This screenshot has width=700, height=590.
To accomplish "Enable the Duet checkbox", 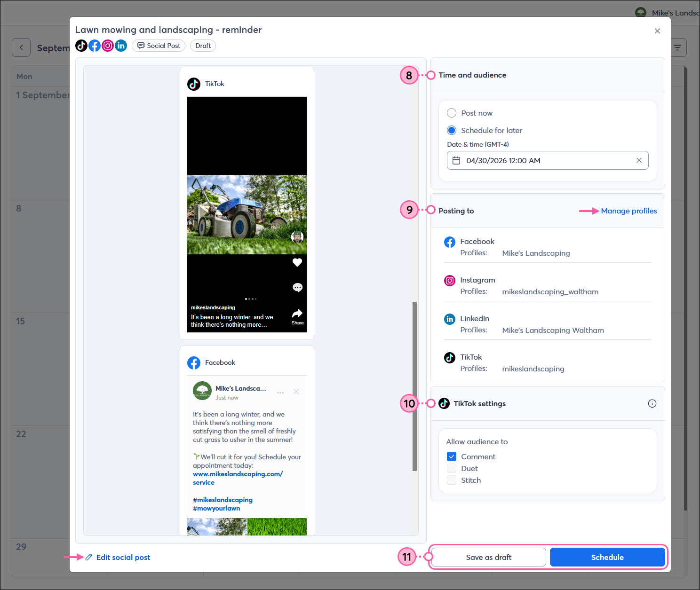I will point(451,468).
